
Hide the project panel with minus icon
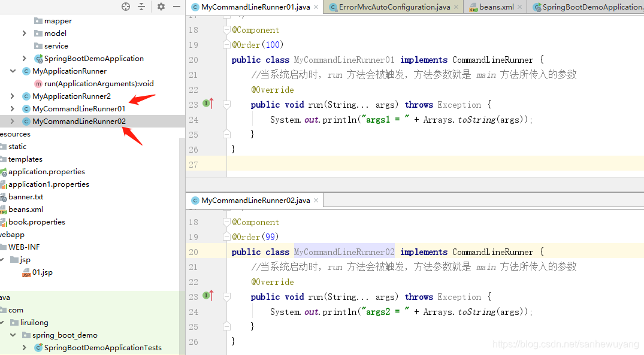point(177,7)
